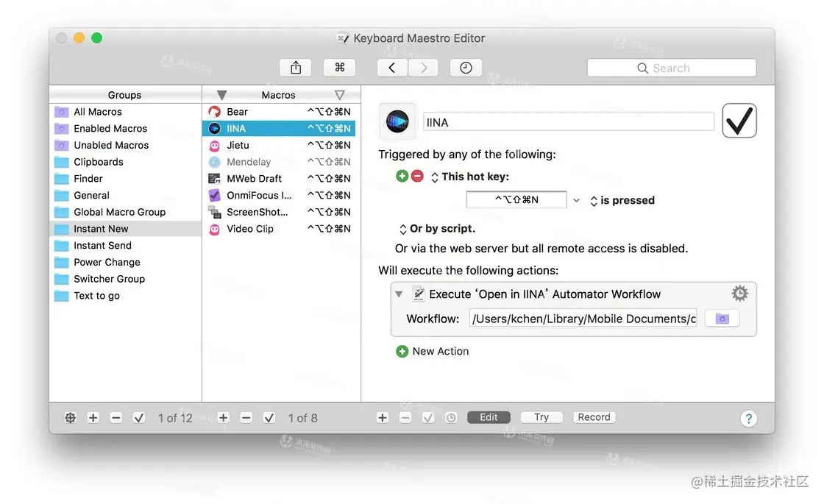Image resolution: width=824 pixels, height=504 pixels.
Task: Select the ScreenShot macro icon
Action: [214, 213]
